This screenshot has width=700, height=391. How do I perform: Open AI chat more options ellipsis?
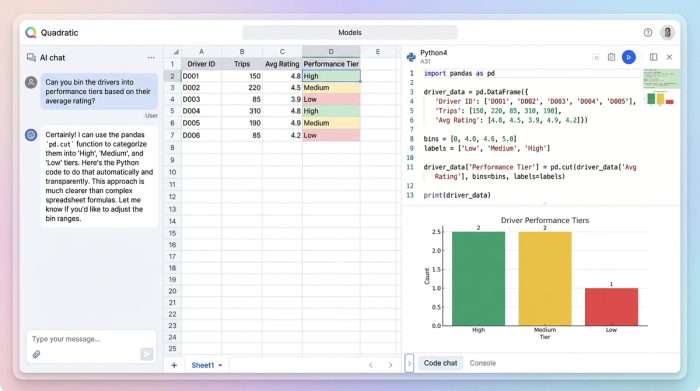tap(151, 58)
